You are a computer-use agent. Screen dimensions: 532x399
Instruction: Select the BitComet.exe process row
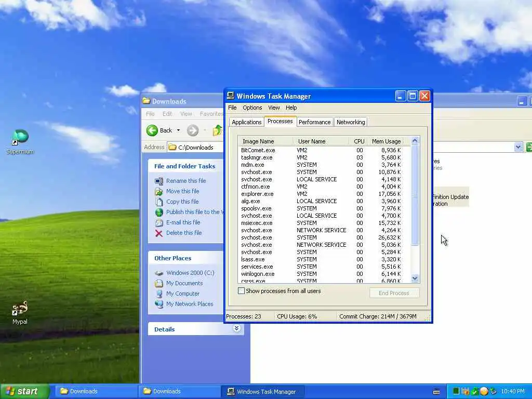click(x=321, y=150)
